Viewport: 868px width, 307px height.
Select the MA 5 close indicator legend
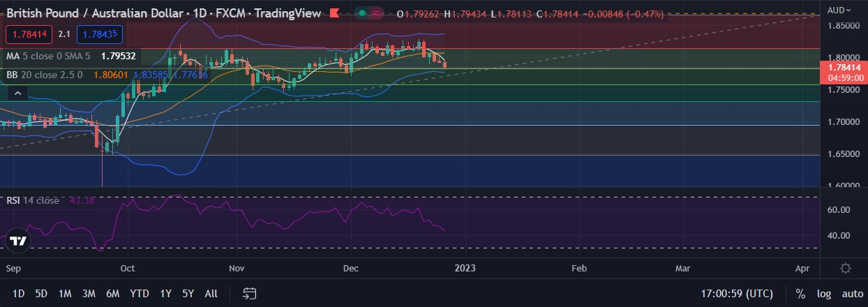[x=49, y=56]
